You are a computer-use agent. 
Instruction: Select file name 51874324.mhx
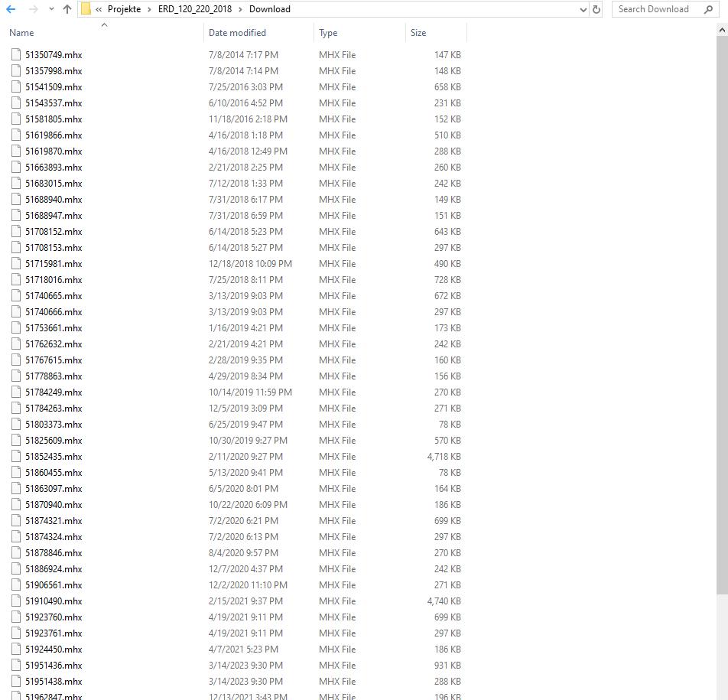coord(54,537)
